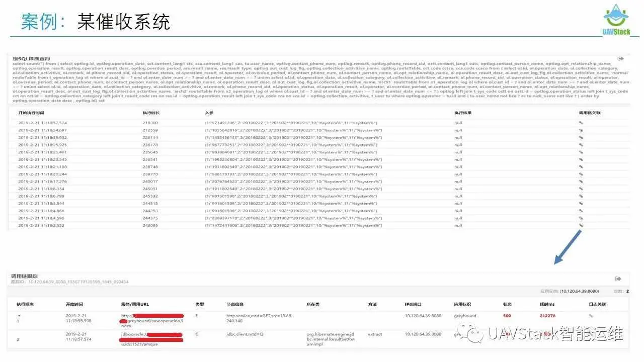
Task: Click the exit icon of the slow SQL detail panel
Action: tap(620, 59)
